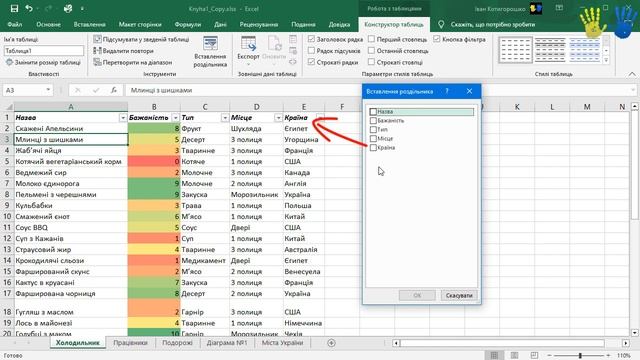Click Перетворити на діапазон tool
This screenshot has height=360, width=640.
(x=133, y=62)
